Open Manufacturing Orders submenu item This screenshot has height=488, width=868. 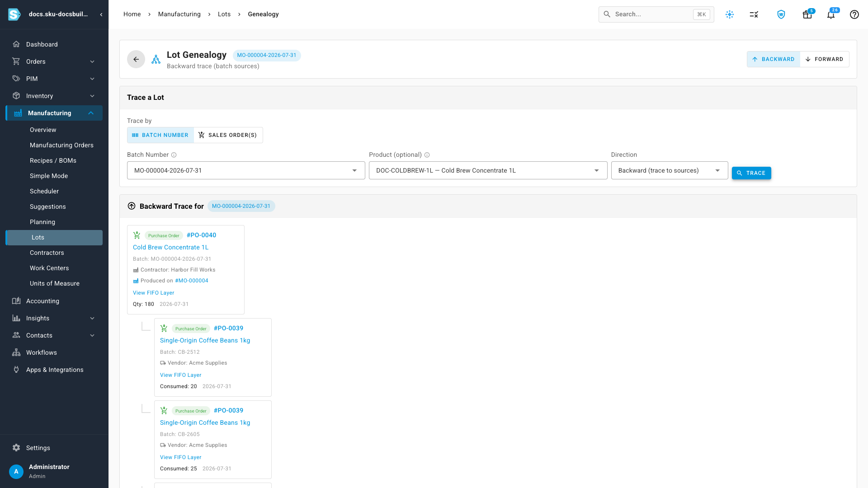click(61, 145)
